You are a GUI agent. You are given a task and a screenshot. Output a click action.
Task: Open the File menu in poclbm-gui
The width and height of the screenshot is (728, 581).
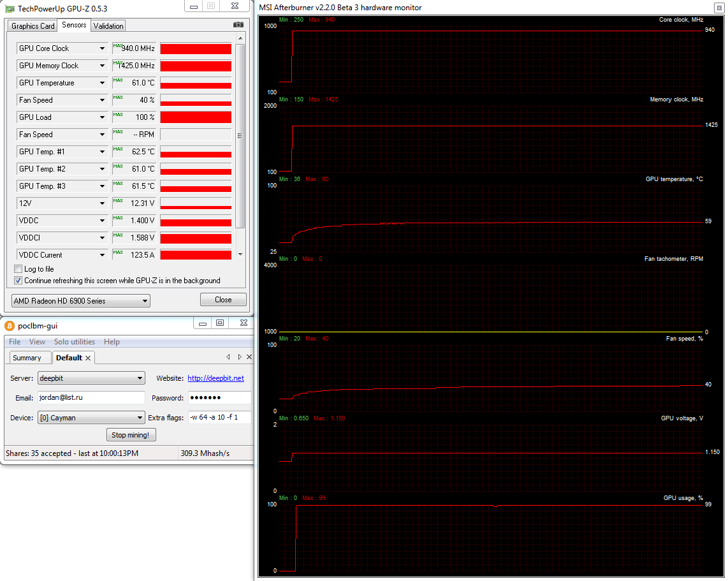tap(15, 342)
